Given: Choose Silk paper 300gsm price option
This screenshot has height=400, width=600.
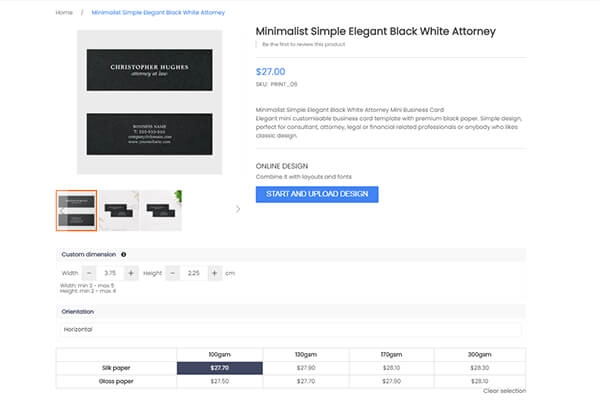Looking at the screenshot, I should (x=480, y=368).
